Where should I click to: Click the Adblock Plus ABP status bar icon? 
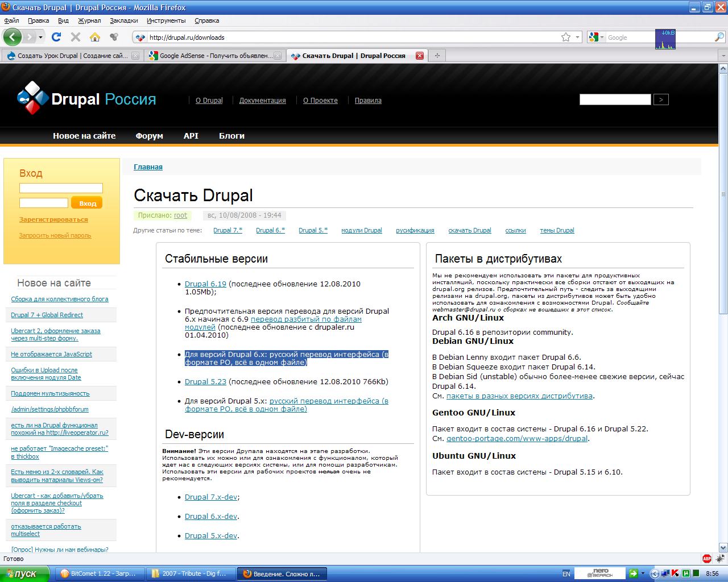707,559
